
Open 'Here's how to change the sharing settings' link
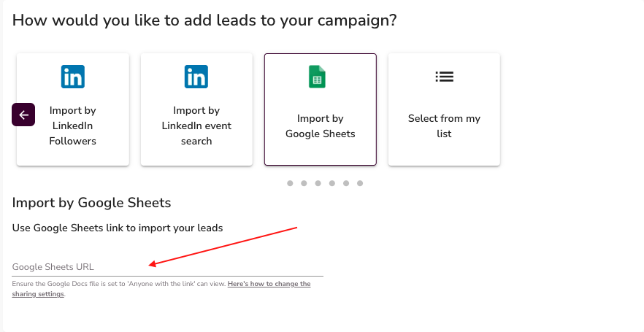coord(269,284)
